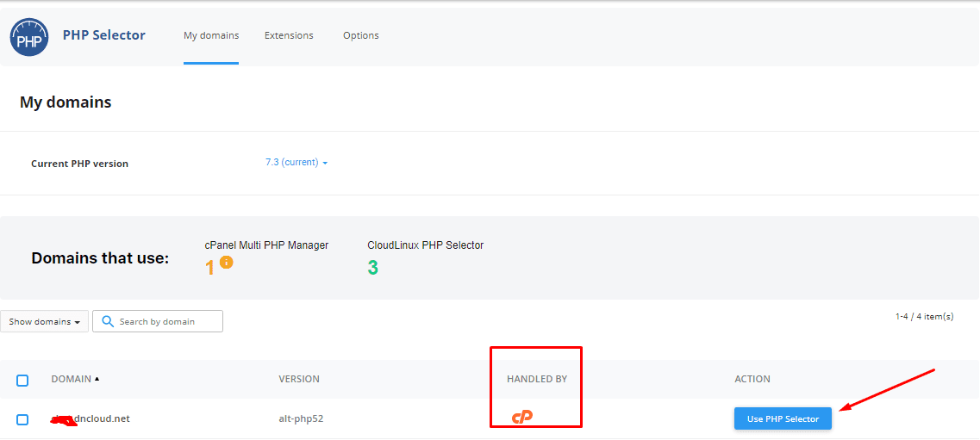Screen dimensions: 980x440
Task: Click the PHP Selector title text
Action: click(103, 35)
